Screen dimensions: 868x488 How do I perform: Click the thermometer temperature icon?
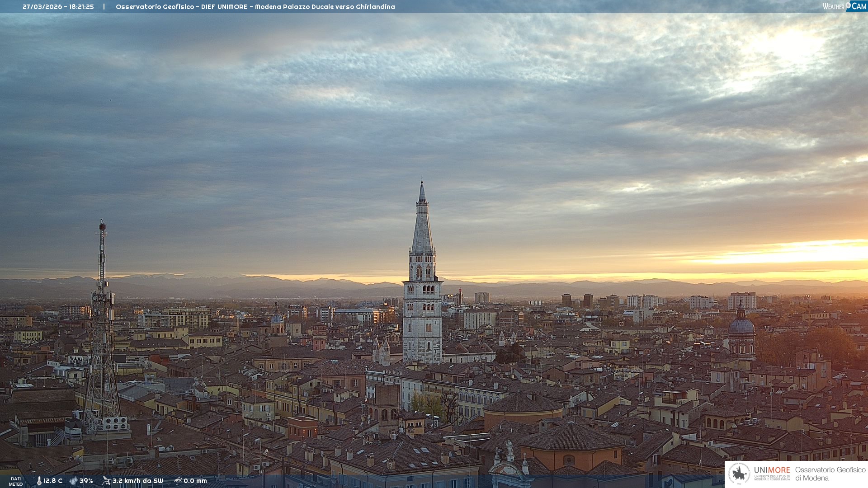pyautogui.click(x=39, y=481)
